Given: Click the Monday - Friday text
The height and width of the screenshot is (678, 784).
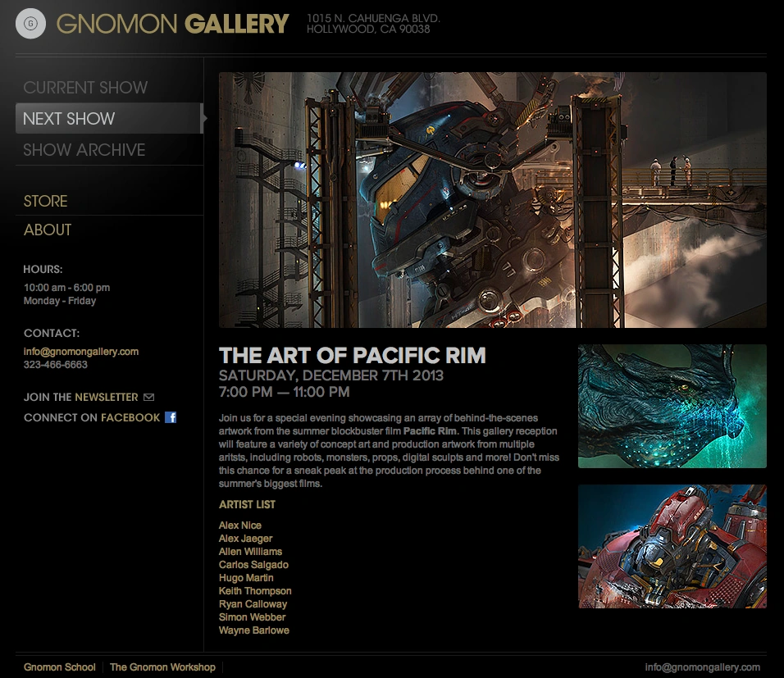Looking at the screenshot, I should pyautogui.click(x=60, y=301).
